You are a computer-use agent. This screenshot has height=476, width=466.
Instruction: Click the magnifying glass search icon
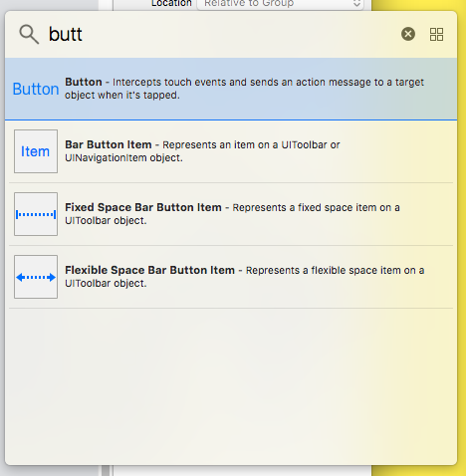29,34
